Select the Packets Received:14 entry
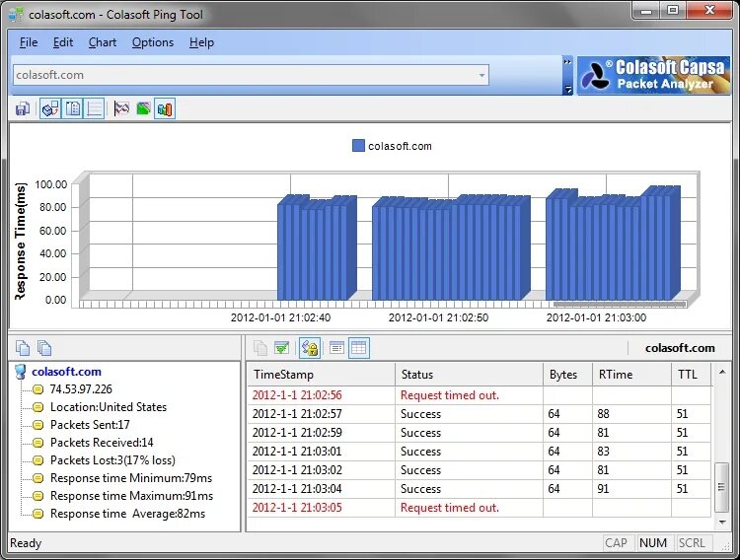 tap(102, 443)
